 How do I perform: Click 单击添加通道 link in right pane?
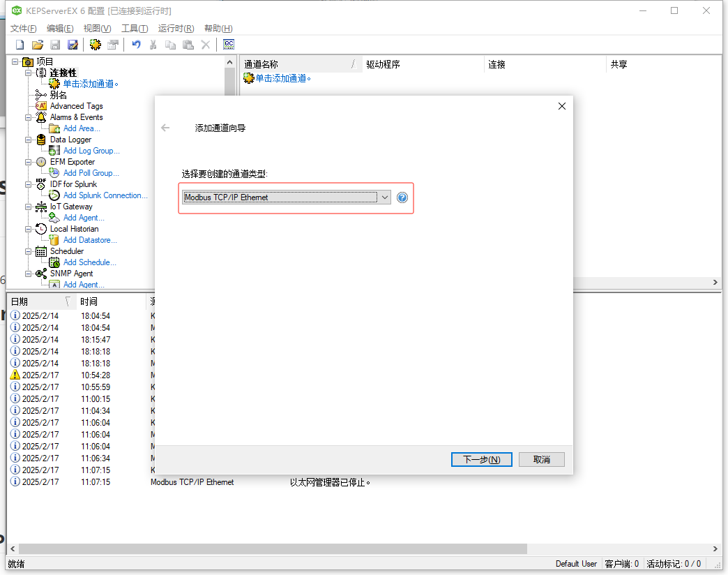(x=282, y=78)
